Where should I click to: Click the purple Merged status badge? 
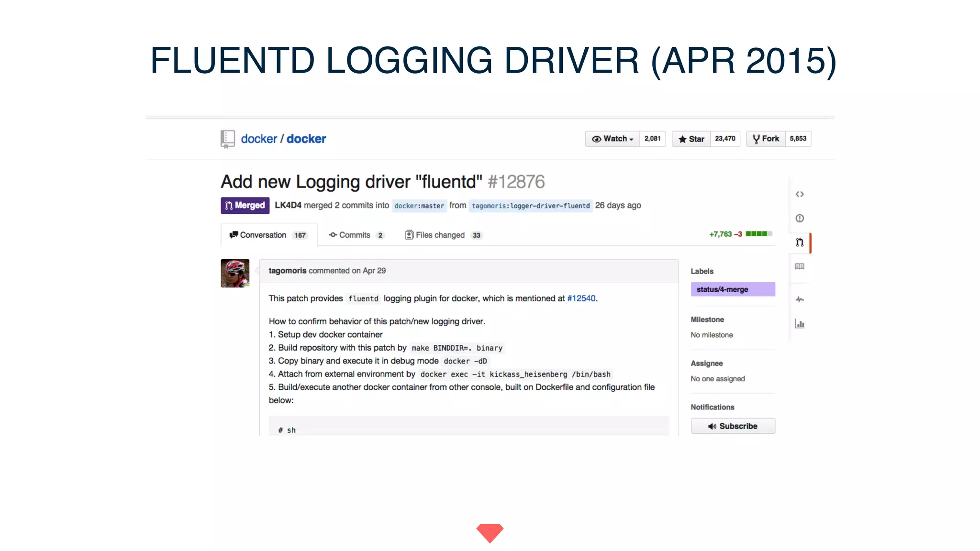(x=245, y=206)
